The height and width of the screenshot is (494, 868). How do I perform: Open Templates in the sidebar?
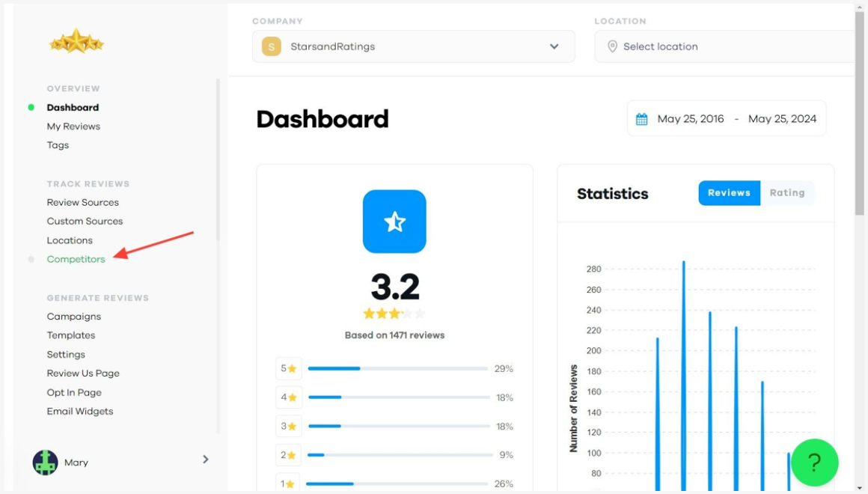71,335
